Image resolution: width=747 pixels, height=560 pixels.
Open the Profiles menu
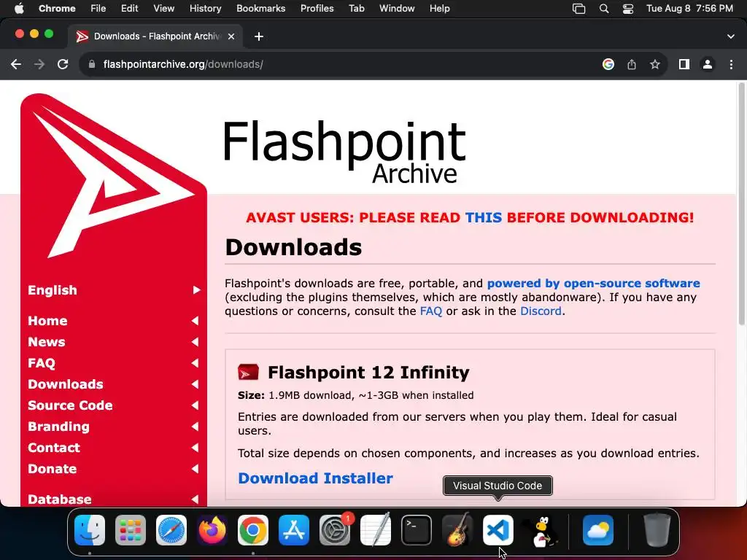tap(317, 9)
